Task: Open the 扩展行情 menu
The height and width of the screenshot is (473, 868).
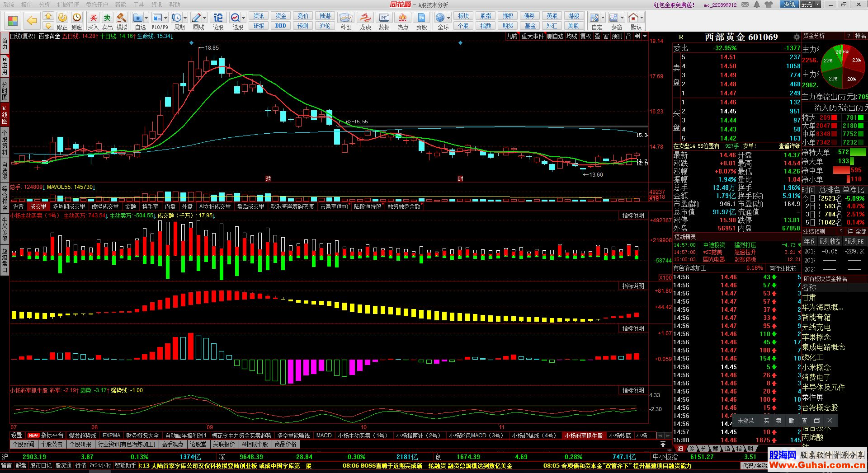Action: 68,5
